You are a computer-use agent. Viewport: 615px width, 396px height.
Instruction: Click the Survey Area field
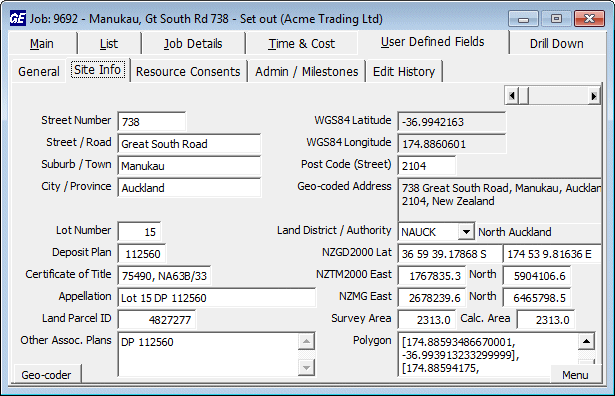pyautogui.click(x=427, y=319)
